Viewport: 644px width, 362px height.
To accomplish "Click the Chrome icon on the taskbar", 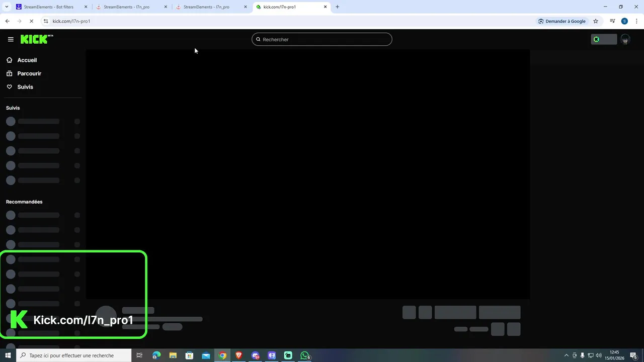I will coord(222,355).
